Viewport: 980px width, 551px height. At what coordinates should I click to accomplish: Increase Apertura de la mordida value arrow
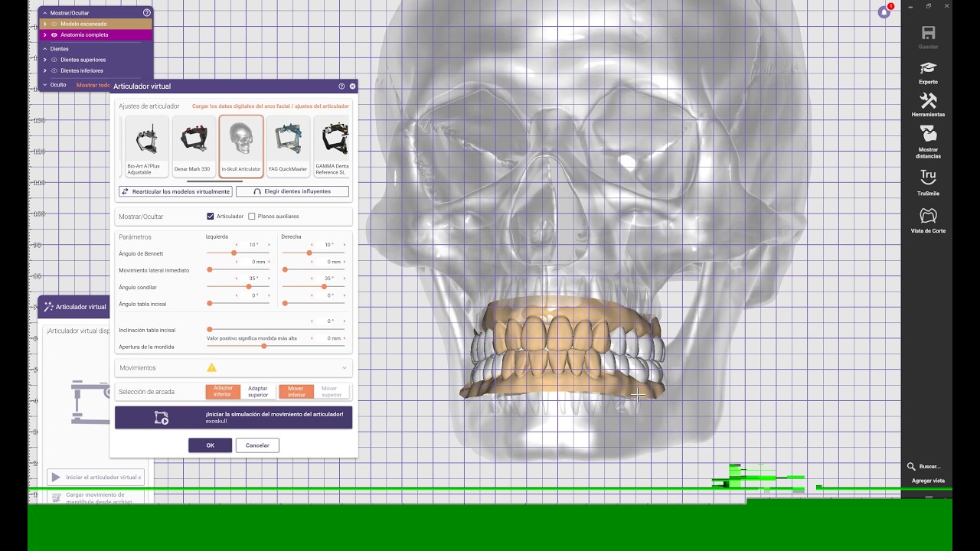(x=344, y=338)
